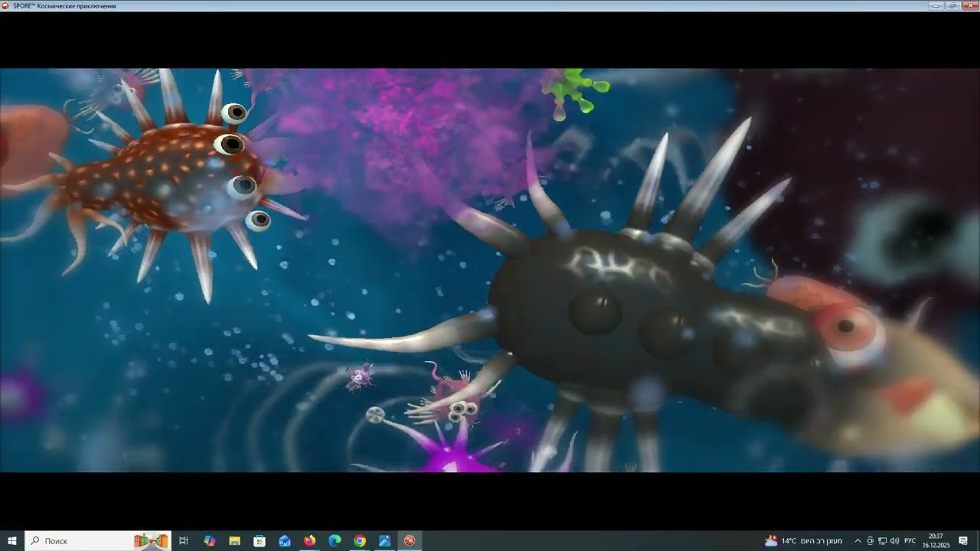Open the Photos app from the taskbar
Screen dimensions: 980x551
coord(384,541)
